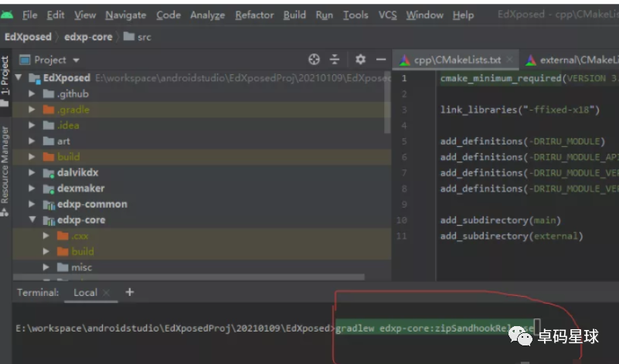The image size is (619, 364).
Task: Click src folder breadcrumb
Action: (138, 37)
